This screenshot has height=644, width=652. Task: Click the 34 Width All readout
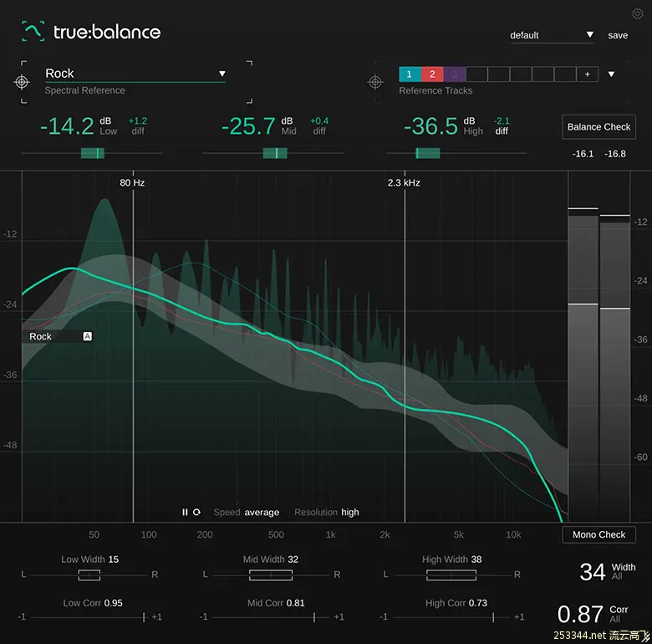[x=593, y=572]
